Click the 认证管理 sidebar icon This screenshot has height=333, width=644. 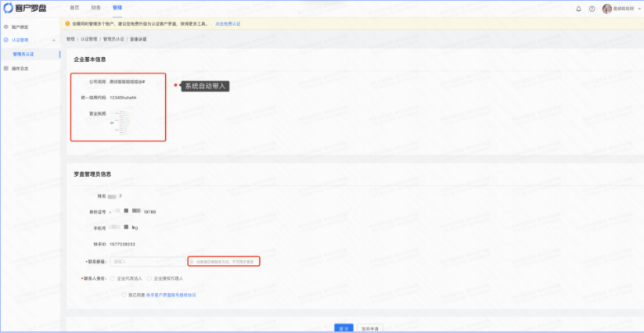click(6, 40)
